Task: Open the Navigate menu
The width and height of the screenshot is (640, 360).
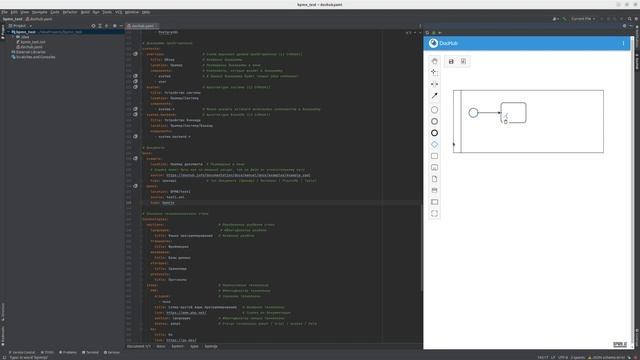Action: pyautogui.click(x=40, y=12)
